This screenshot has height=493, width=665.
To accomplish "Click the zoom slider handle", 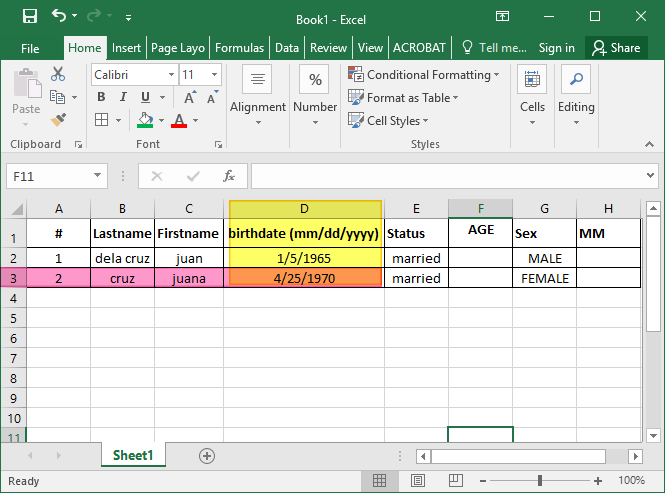I will tap(539, 481).
